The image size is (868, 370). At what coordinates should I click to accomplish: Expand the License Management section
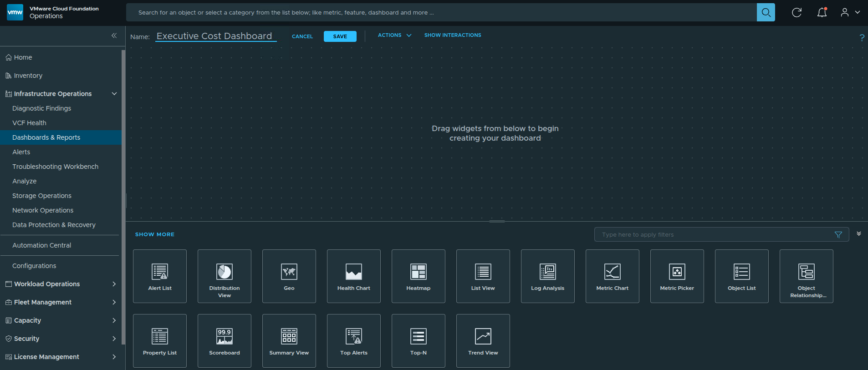[114, 357]
